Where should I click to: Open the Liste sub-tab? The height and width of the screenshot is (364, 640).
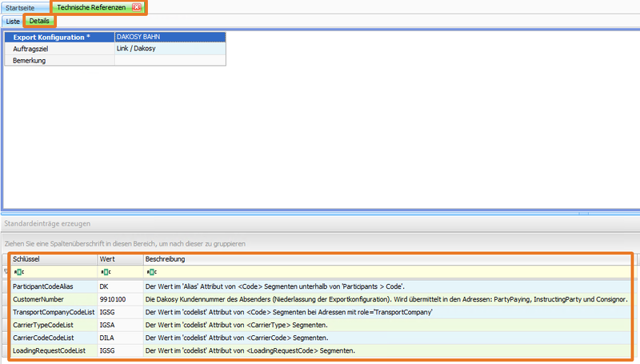click(13, 22)
